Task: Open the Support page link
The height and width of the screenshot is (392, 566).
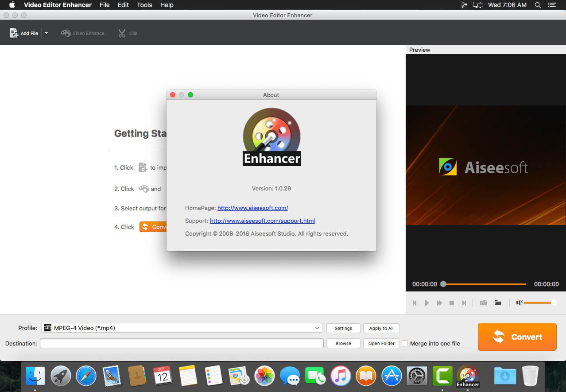Action: pyautogui.click(x=262, y=221)
